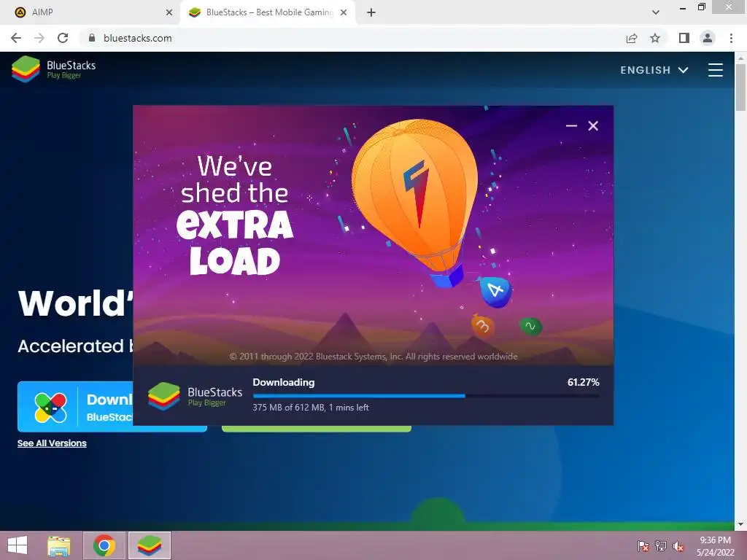Go back to the previous page
Viewport: 747px width, 560px height.
[16, 38]
